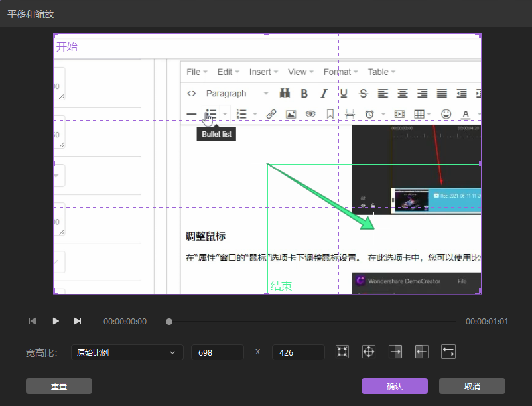
Task: Click the pan right arrow icon
Action: (x=395, y=352)
